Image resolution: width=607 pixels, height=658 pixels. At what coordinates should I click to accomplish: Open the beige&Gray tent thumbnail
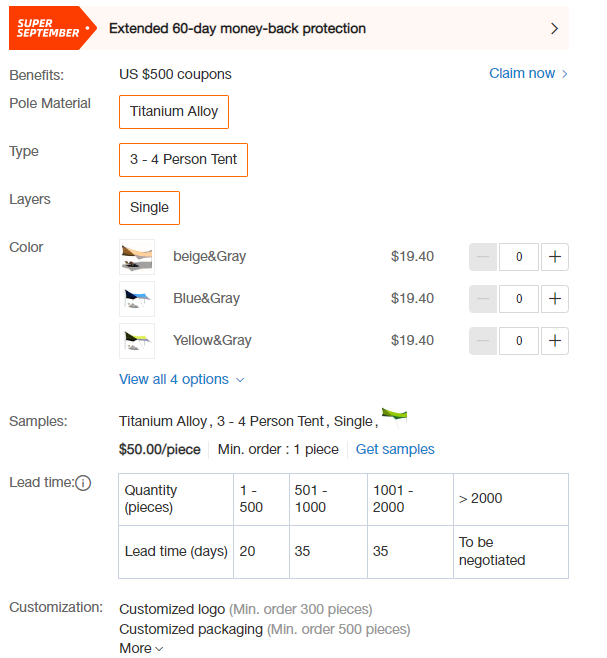(x=137, y=256)
